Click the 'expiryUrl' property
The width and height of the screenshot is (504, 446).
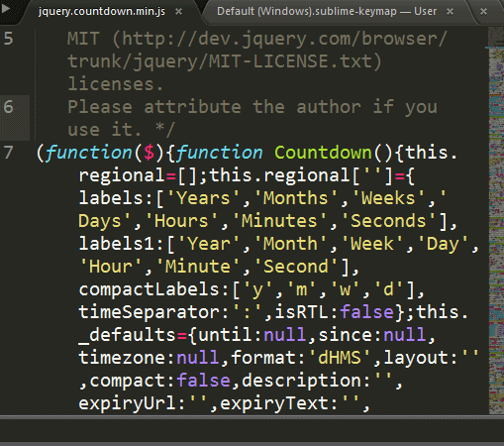pyautogui.click(x=128, y=403)
